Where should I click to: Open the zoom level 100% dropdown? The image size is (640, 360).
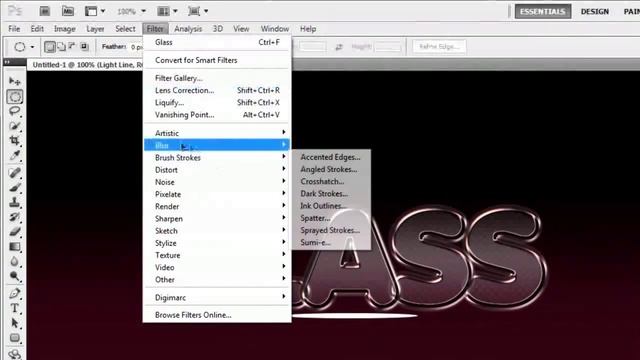[x=131, y=11]
